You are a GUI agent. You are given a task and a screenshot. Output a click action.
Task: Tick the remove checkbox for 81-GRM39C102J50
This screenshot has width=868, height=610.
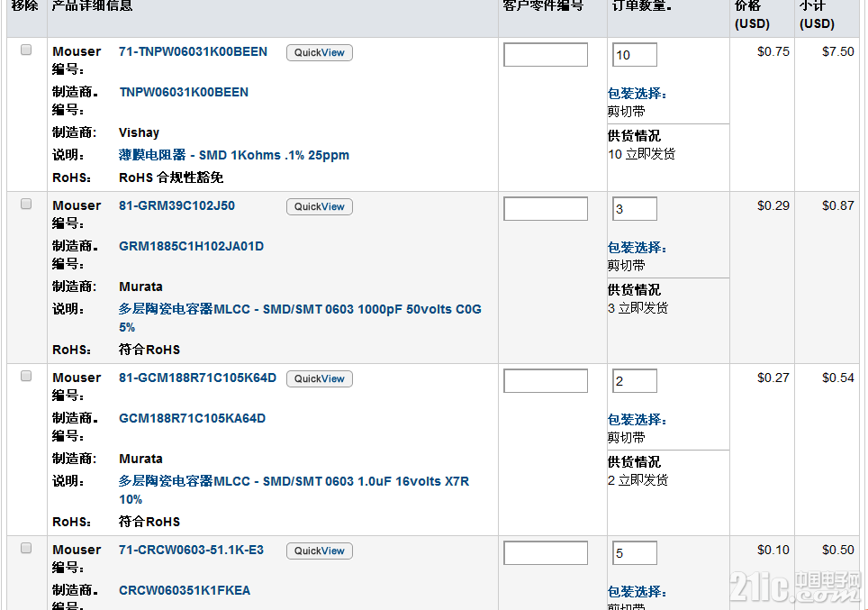(x=26, y=204)
